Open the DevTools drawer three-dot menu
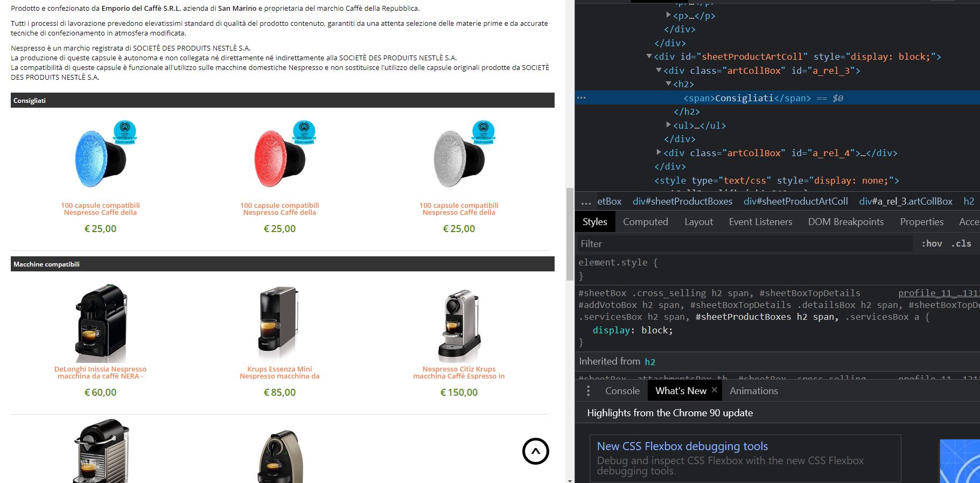This screenshot has height=483, width=980. [588, 391]
